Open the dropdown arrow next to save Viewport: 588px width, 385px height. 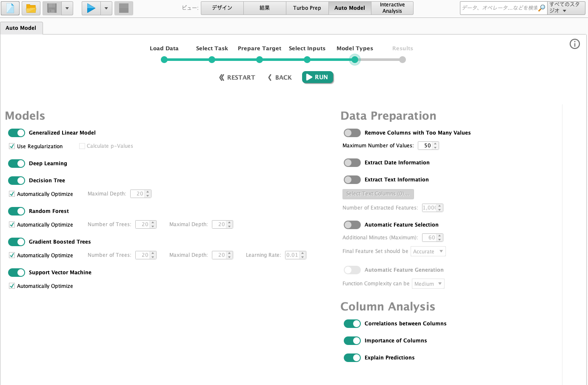pyautogui.click(x=67, y=8)
